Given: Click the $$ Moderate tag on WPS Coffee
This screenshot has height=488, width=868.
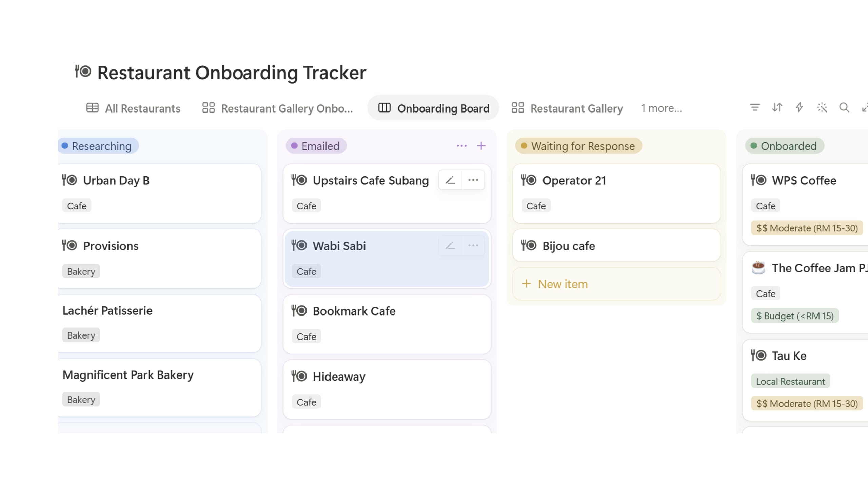Looking at the screenshot, I should coord(807,228).
